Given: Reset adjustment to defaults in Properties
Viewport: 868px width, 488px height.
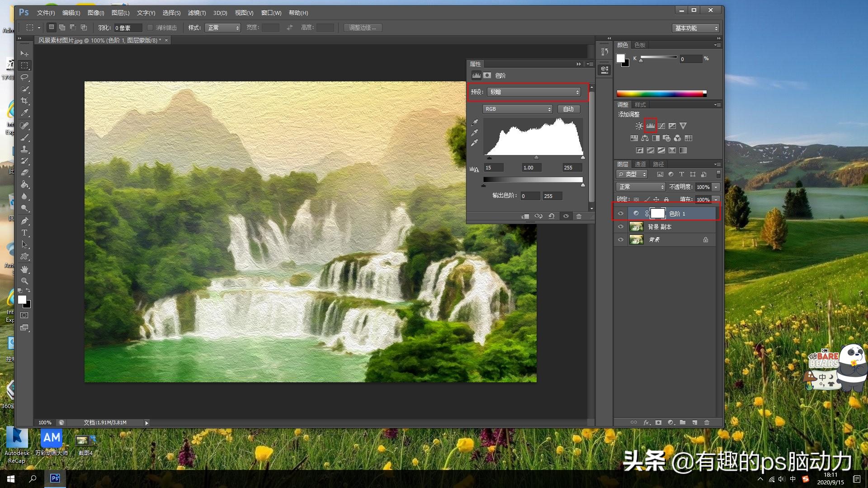Looking at the screenshot, I should (552, 216).
